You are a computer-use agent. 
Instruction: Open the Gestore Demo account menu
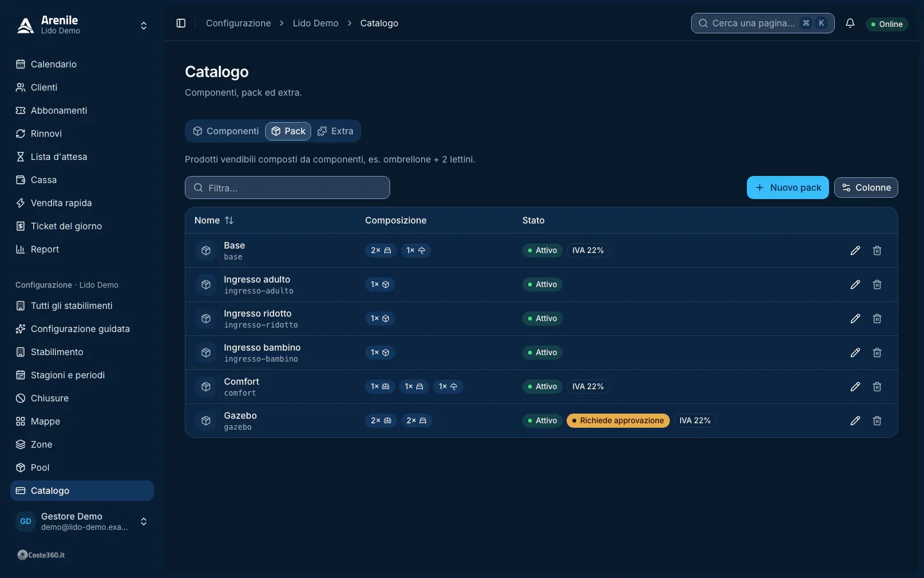(82, 521)
